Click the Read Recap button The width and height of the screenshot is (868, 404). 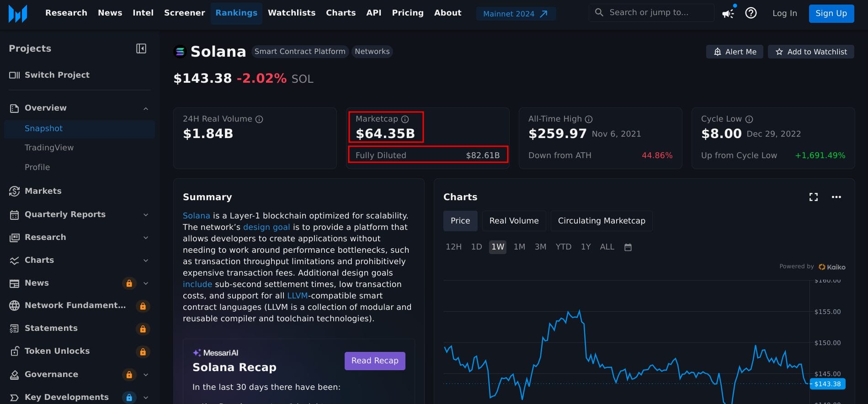point(375,361)
